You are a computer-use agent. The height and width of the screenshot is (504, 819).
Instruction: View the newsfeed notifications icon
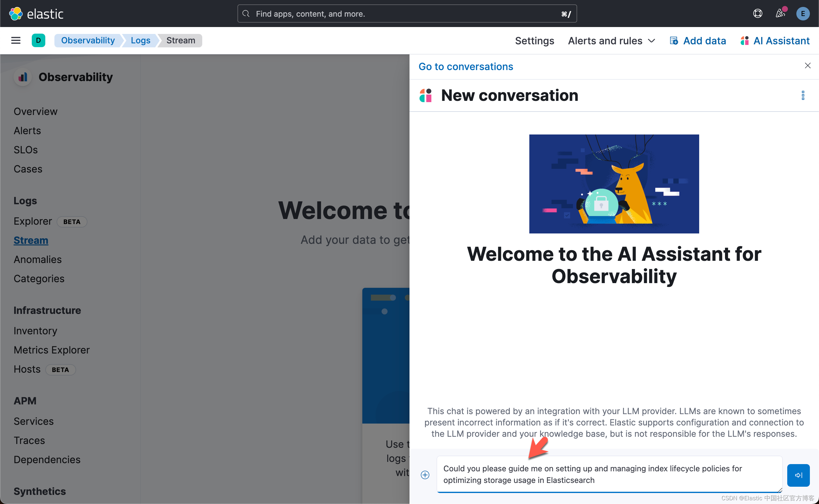780,13
